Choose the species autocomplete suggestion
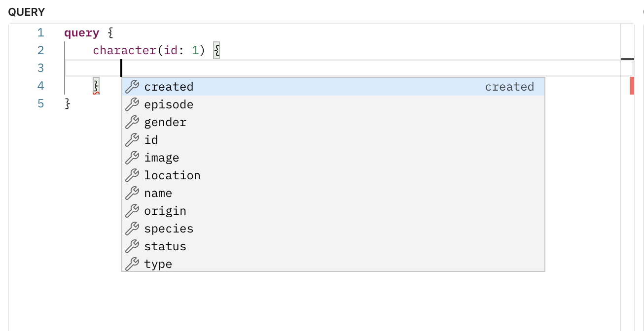The image size is (644, 331). pyautogui.click(x=169, y=229)
